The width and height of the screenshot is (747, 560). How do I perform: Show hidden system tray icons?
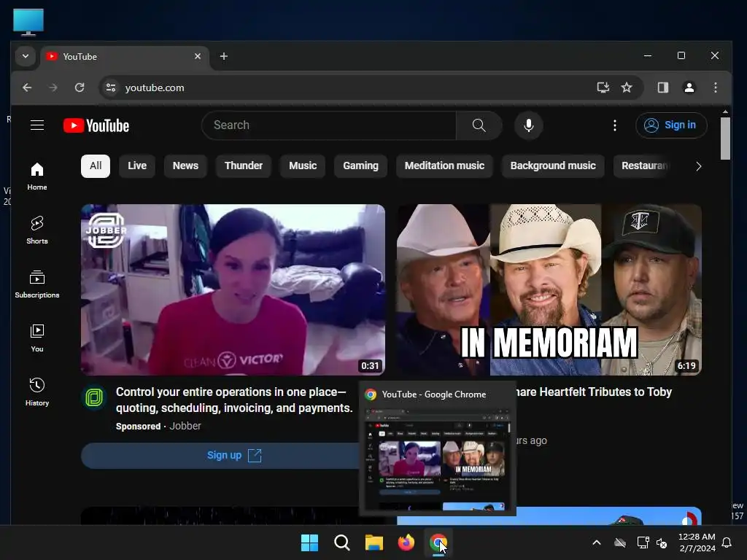click(597, 542)
